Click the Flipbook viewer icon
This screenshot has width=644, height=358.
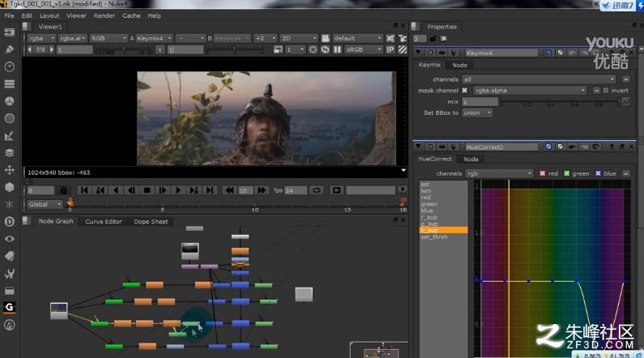click(336, 190)
